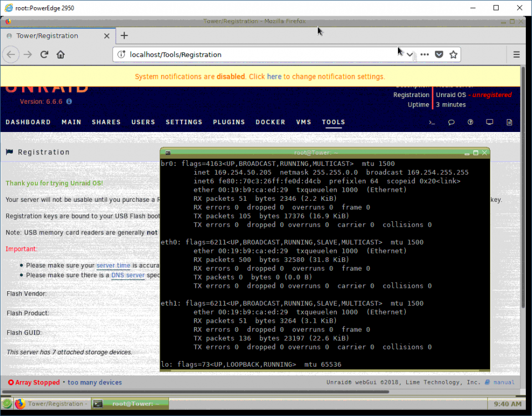532x416 pixels.
Task: Go back using Firefox back arrow
Action: [x=11, y=54]
